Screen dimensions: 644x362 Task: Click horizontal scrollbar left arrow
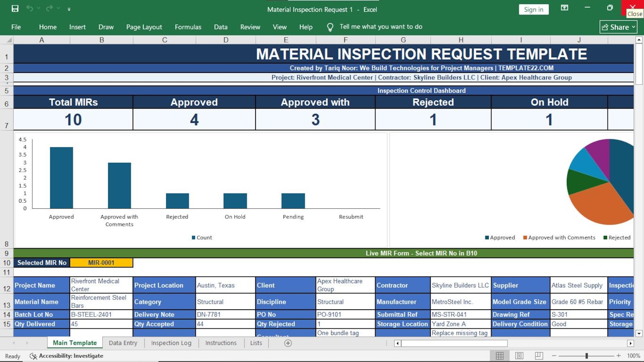(397, 343)
